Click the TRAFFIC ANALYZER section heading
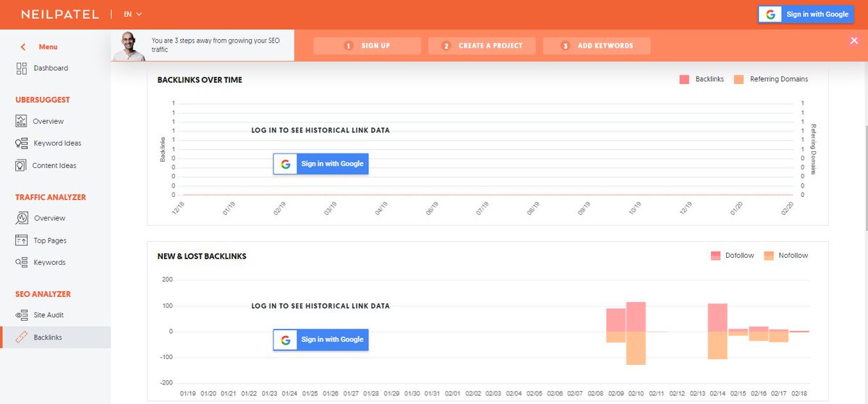This screenshot has width=868, height=404. pyautogui.click(x=51, y=197)
